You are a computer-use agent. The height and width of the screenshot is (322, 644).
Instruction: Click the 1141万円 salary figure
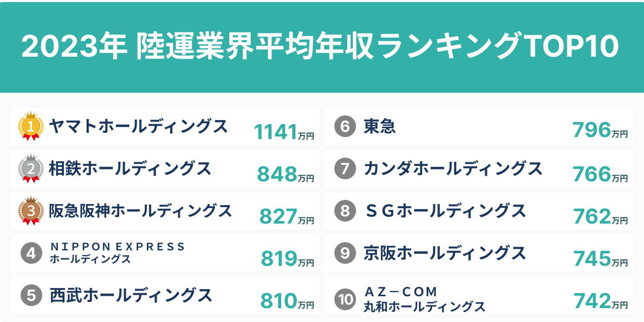click(x=284, y=132)
